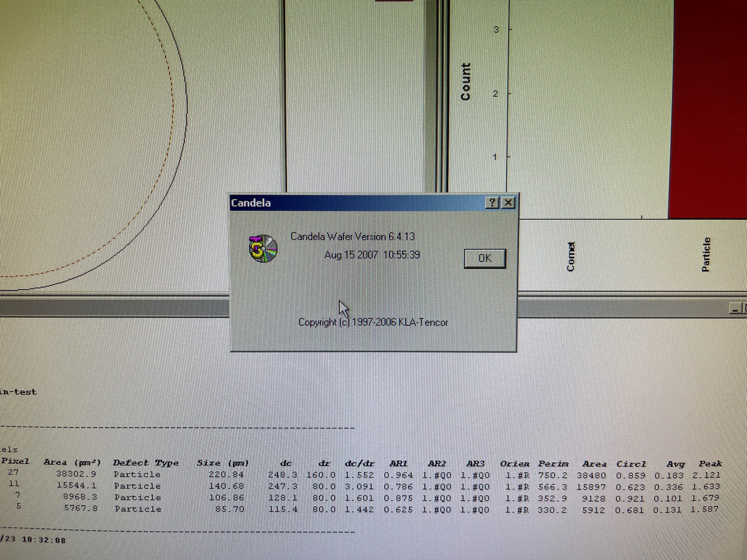
Task: Close the Candela about dialog
Action: [x=508, y=202]
